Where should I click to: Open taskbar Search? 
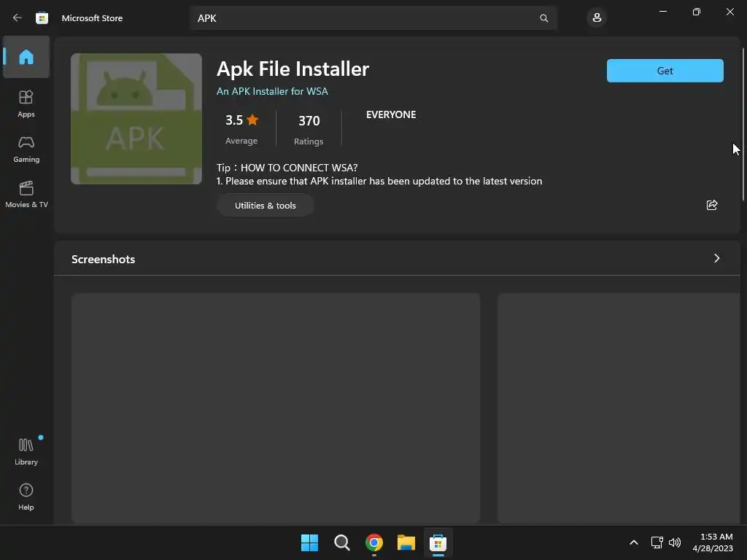[341, 542]
